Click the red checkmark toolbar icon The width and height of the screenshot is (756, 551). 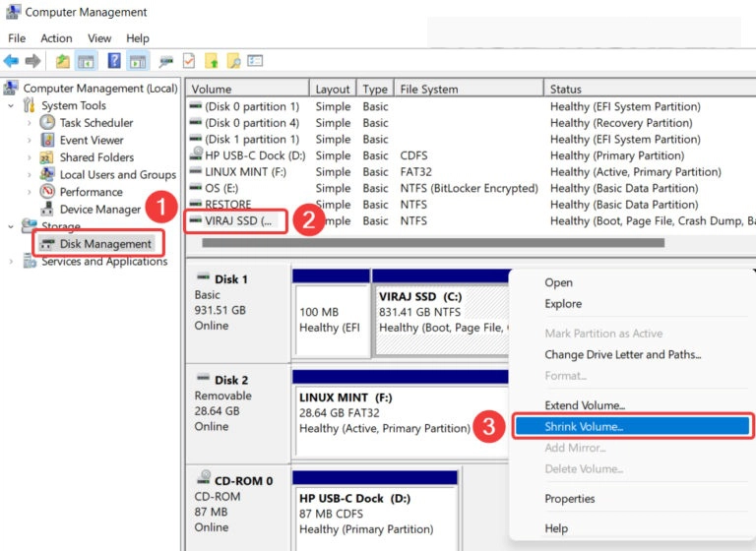(x=189, y=61)
